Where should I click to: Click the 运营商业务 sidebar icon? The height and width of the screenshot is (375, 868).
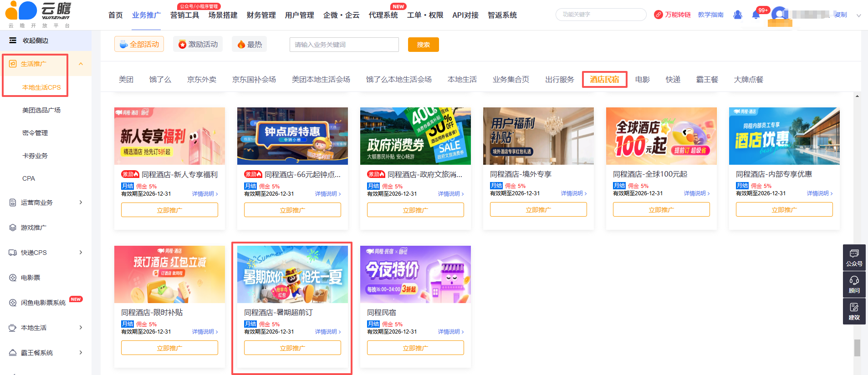point(13,203)
